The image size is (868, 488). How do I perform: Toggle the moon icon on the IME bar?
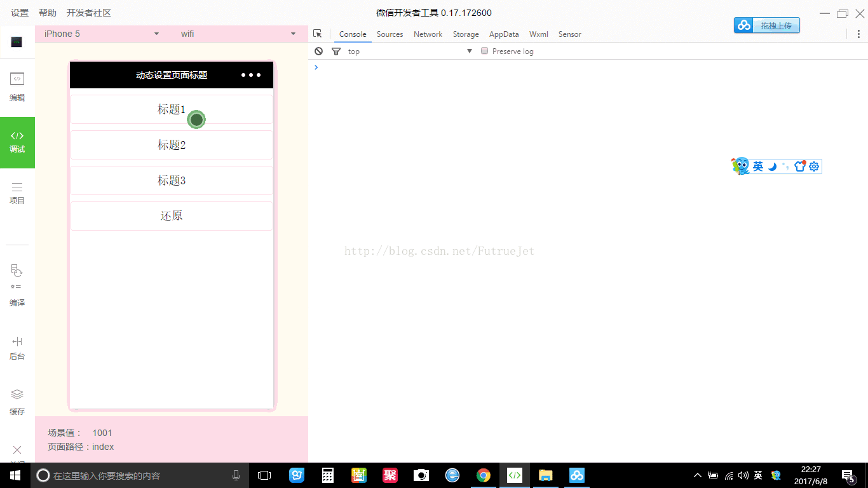(x=773, y=166)
